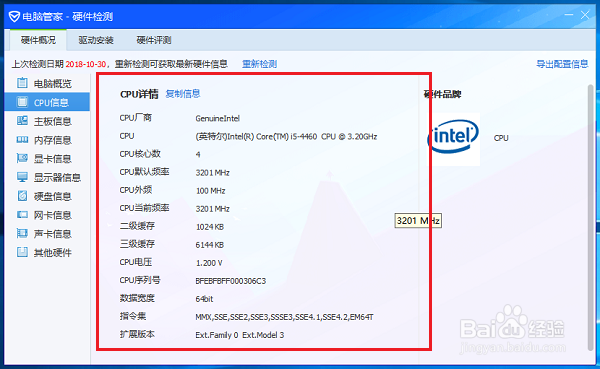Click the 重新检测 link
The image size is (600, 369).
point(259,64)
